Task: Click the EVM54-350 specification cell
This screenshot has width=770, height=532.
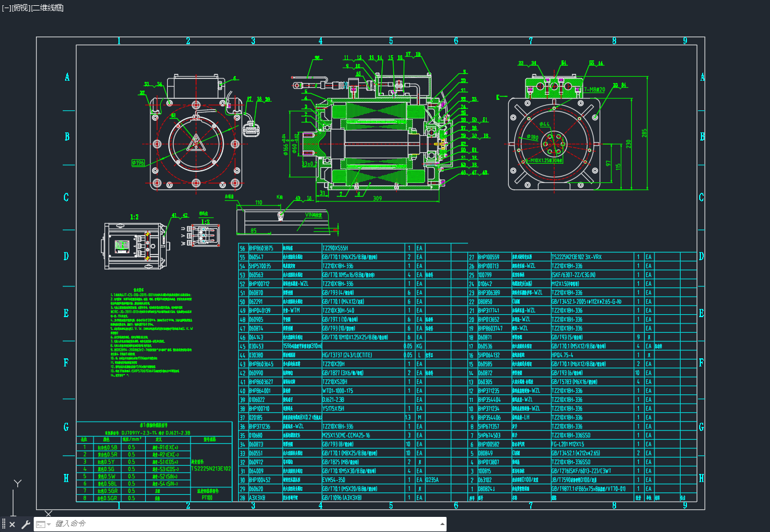Action: 334,480
